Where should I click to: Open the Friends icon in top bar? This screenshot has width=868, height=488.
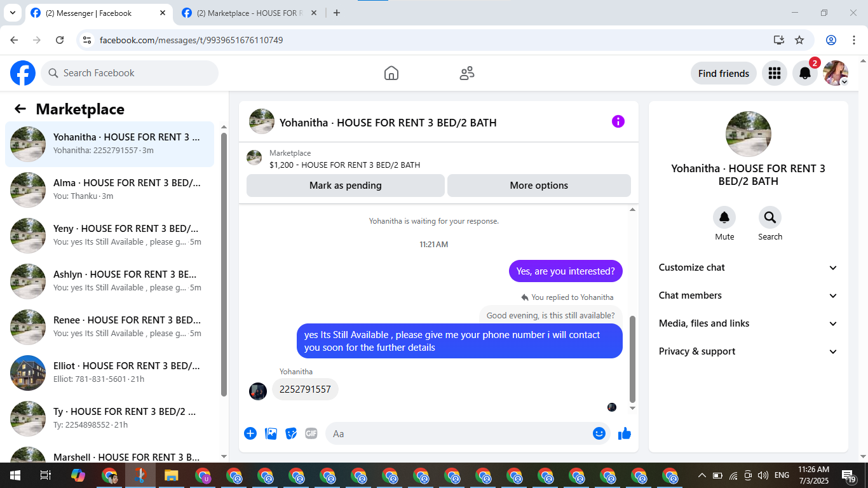[467, 73]
